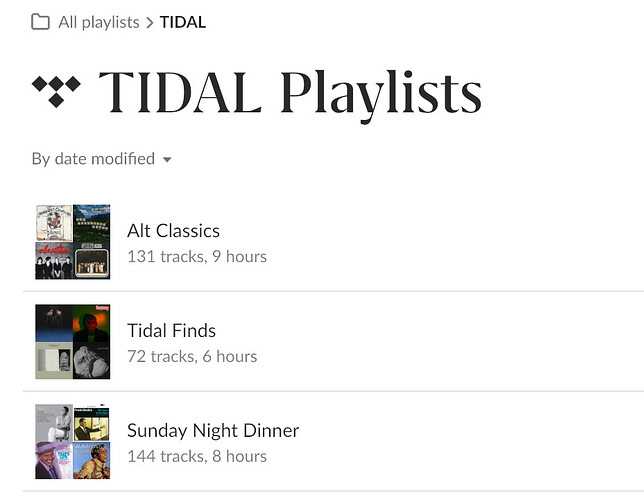The image size is (644, 500).
Task: Click the breadcrumb chevron separator
Action: click(x=150, y=23)
